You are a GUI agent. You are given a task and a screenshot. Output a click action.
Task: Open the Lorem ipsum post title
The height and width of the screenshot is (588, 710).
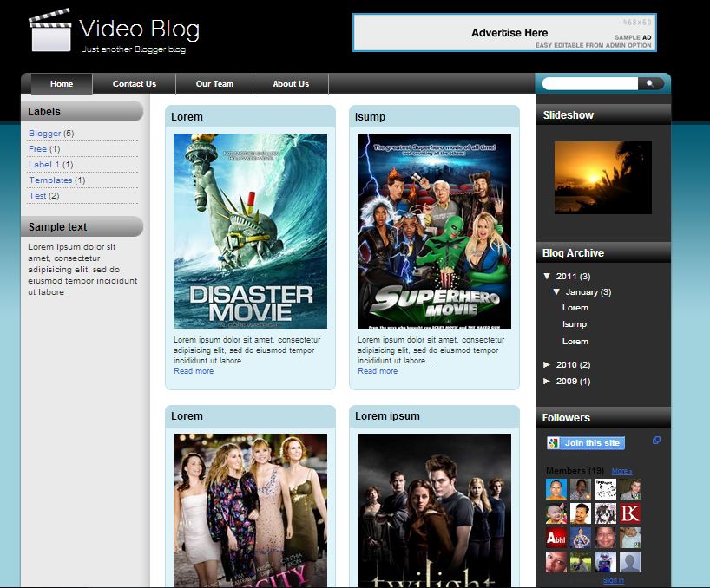pos(387,416)
